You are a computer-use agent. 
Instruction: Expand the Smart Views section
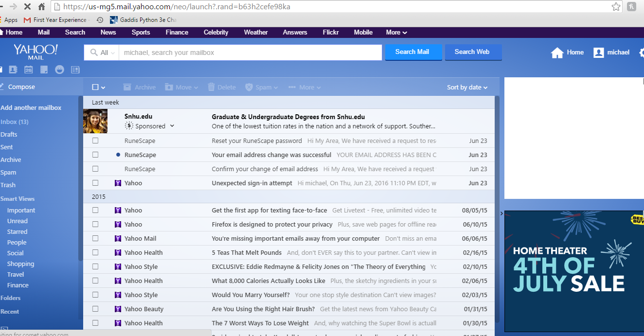click(18, 198)
